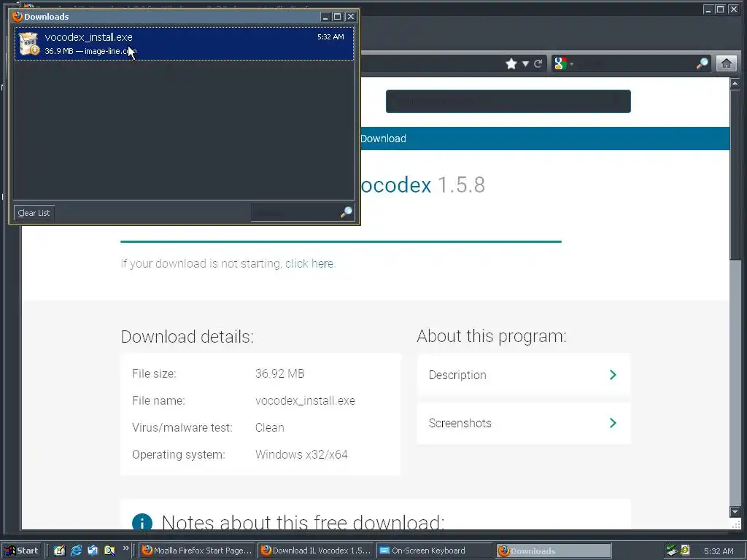Click the browser search bar magnifier icon
The width and height of the screenshot is (747, 560).
pos(702,63)
